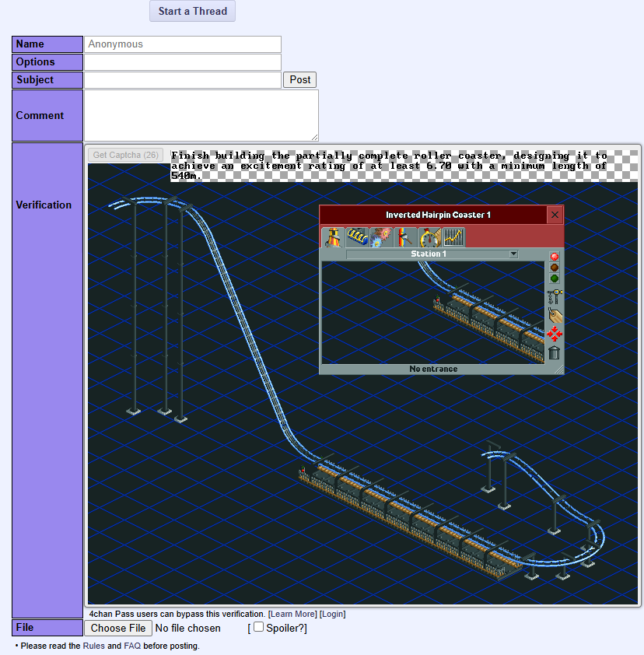The height and width of the screenshot is (655, 644).
Task: Click the station preview inside coaster window
Action: (433, 313)
